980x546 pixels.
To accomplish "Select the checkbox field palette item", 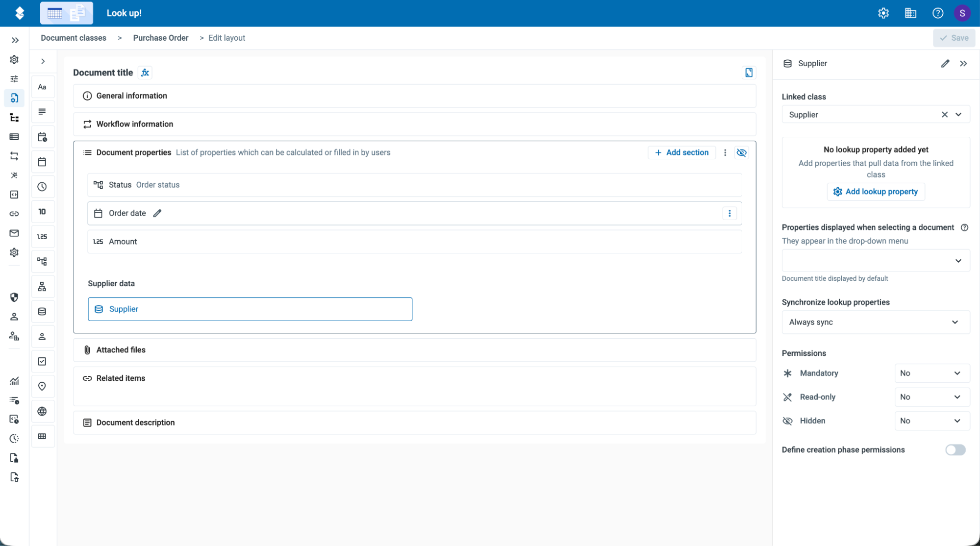I will [43, 361].
